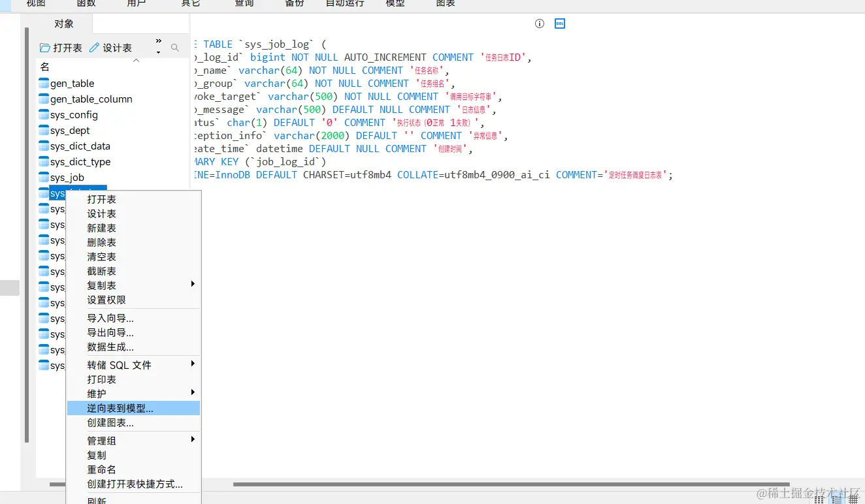This screenshot has height=504, width=865.
Task: Choose 截断表 from the context menu
Action: [134, 271]
